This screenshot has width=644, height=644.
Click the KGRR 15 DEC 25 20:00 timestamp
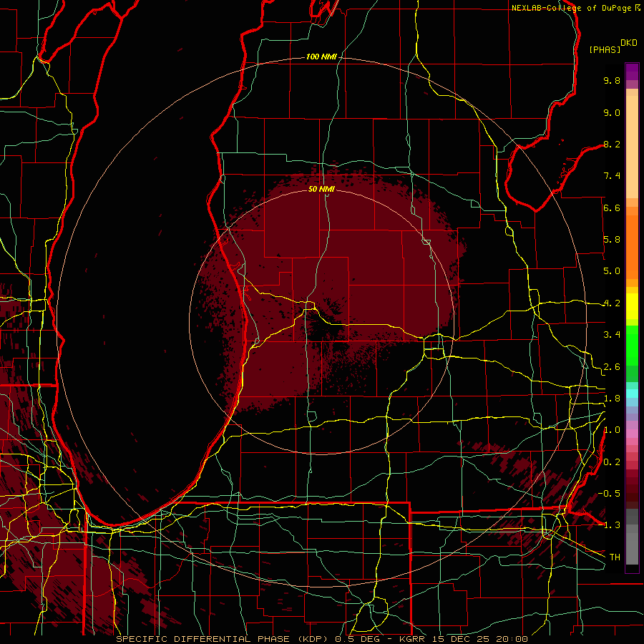[463, 639]
